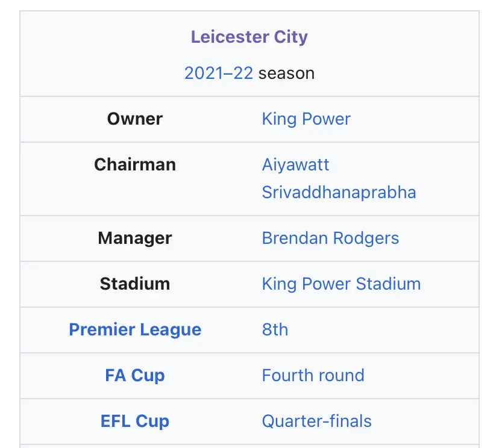Follow the King Power Stadium link
The image size is (499, 448).
tap(341, 284)
